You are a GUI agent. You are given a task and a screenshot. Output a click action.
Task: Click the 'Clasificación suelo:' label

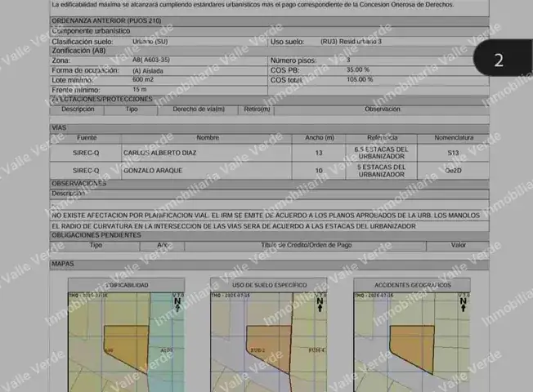83,42
